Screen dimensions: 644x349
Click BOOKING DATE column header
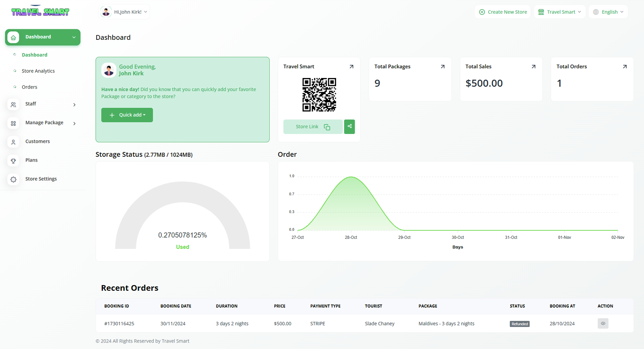(x=176, y=306)
